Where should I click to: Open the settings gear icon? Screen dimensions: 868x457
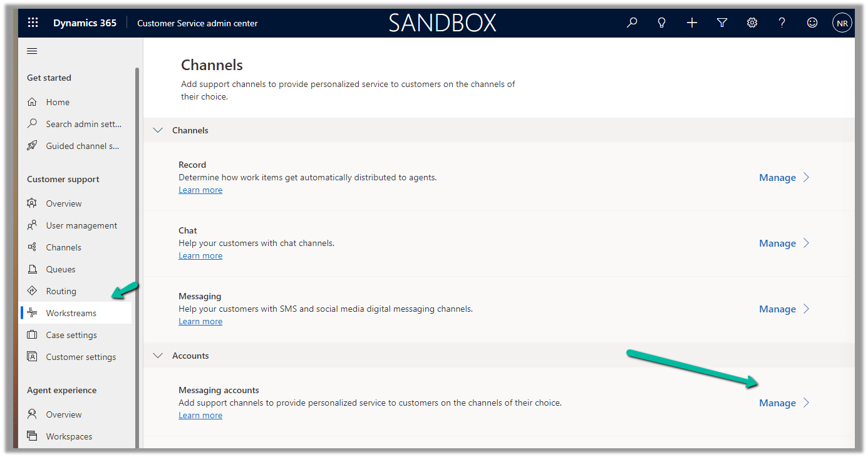(752, 23)
